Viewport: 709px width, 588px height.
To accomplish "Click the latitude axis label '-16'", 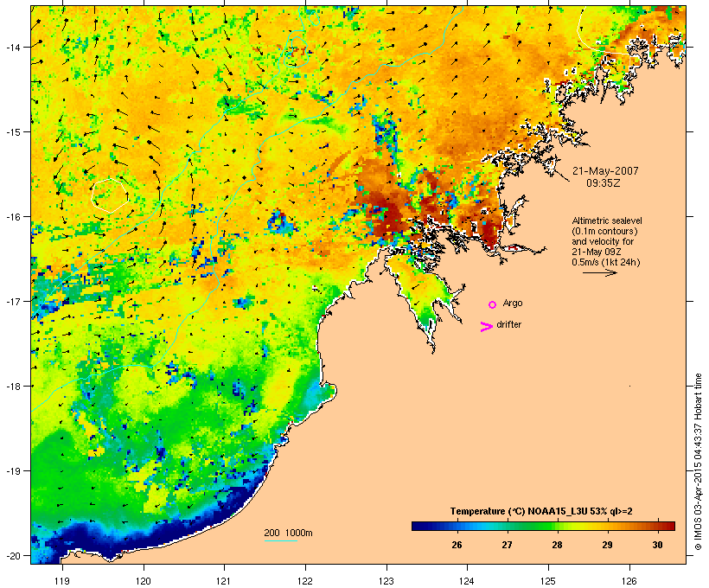I will 12,217.
